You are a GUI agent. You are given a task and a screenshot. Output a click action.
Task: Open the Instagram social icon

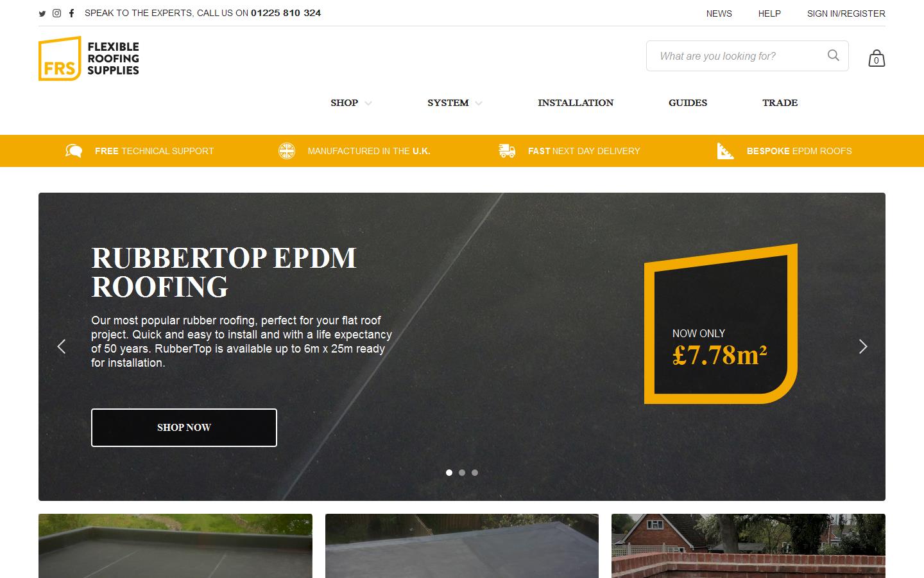(x=56, y=13)
